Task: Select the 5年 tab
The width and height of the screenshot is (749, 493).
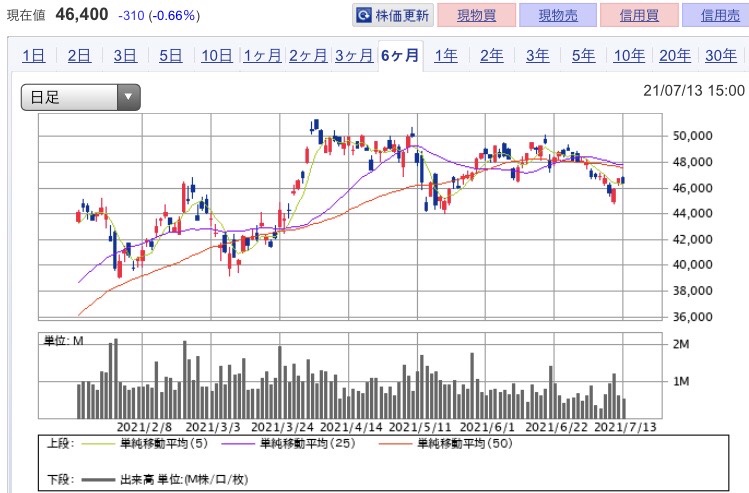Action: click(583, 56)
